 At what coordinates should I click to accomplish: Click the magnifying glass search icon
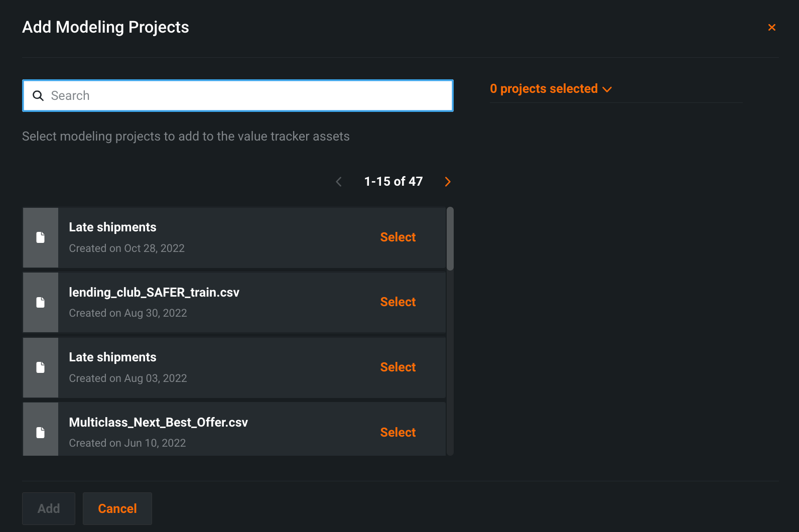point(38,96)
